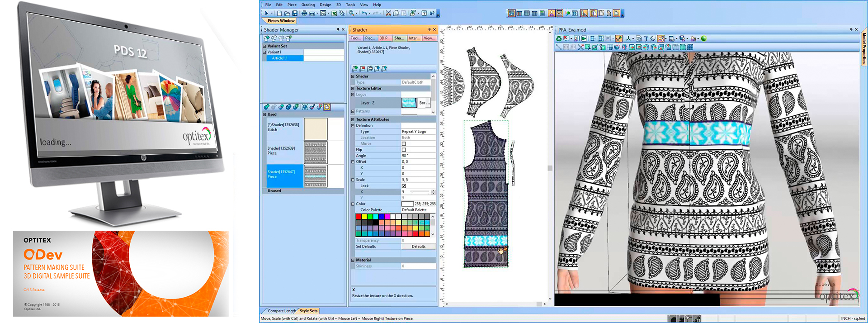Pin the Shader Manager panel

point(338,30)
